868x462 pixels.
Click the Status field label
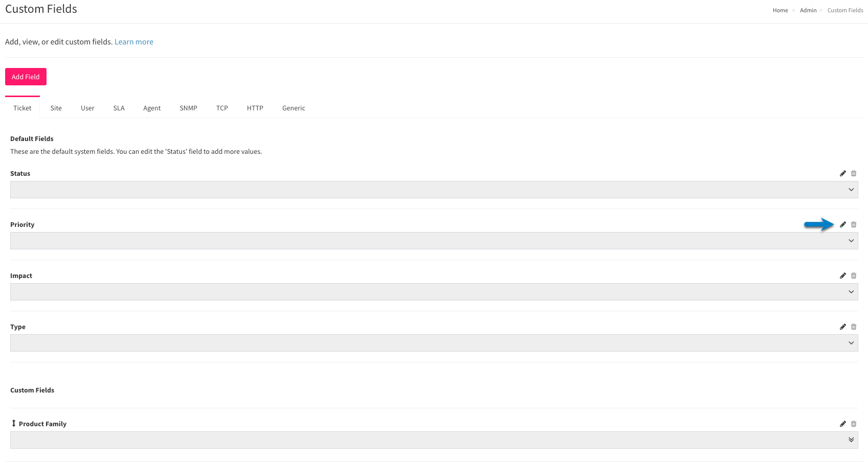20,173
